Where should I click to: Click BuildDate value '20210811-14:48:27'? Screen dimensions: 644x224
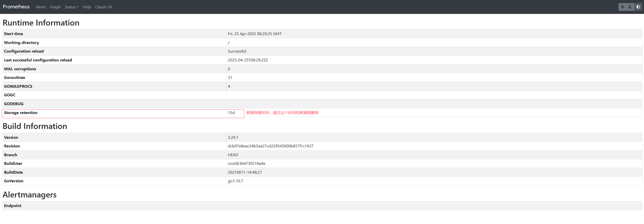click(245, 172)
